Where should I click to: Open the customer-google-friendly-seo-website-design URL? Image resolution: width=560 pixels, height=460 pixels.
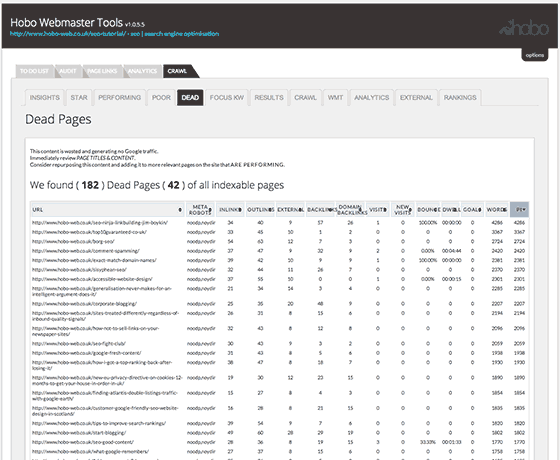(105, 411)
